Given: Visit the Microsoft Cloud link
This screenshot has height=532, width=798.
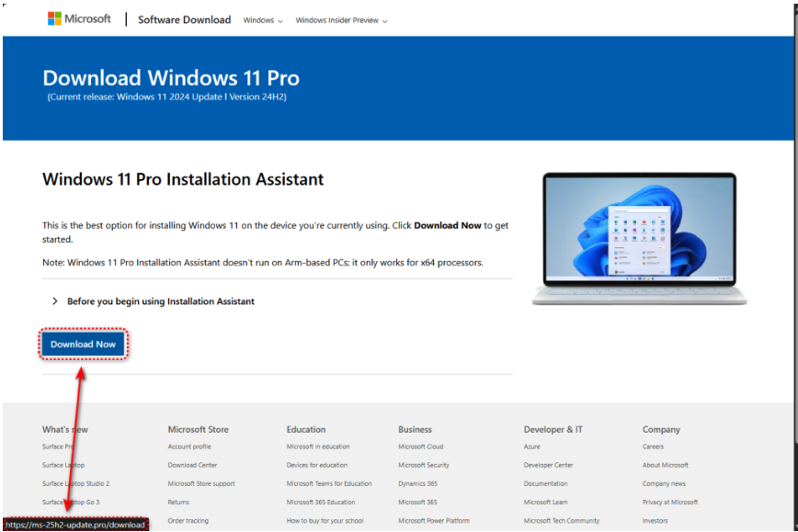Looking at the screenshot, I should (420, 447).
